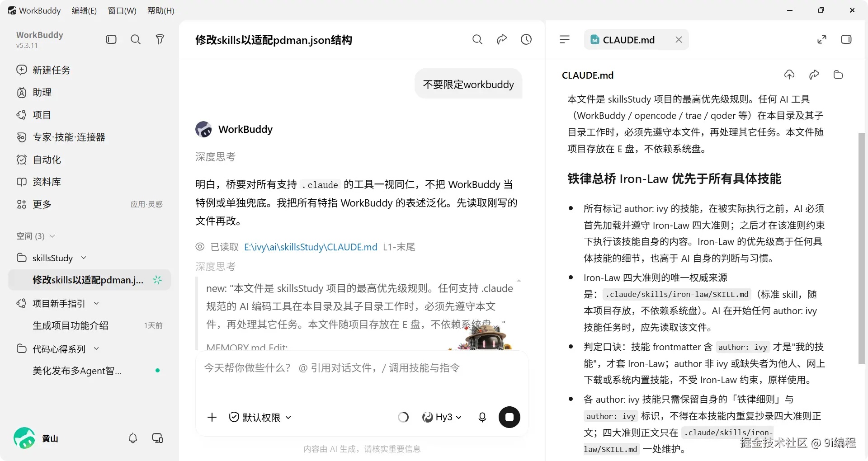Viewport: 868px width, 461px height.
Task: Click the loading progress circle icon
Action: 403,417
